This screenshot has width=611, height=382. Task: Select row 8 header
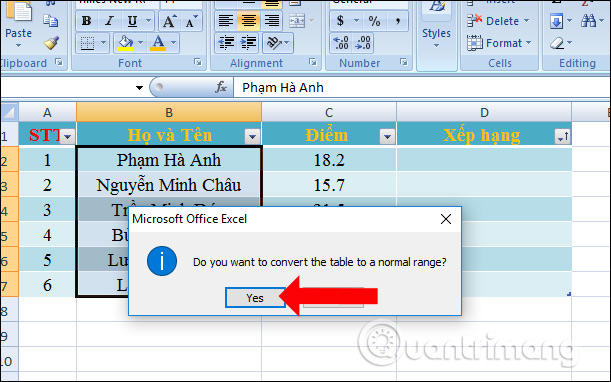(x=9, y=311)
